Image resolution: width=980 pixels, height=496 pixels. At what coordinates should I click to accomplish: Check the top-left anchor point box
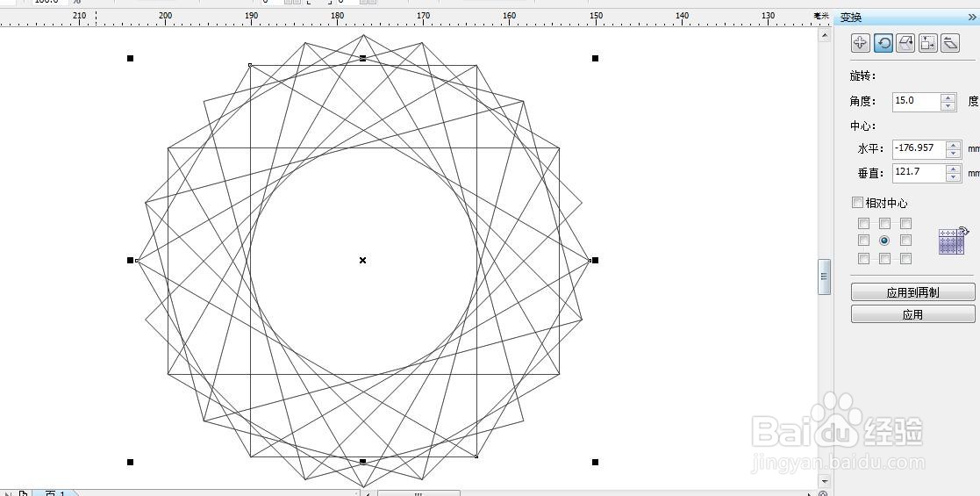coord(863,223)
